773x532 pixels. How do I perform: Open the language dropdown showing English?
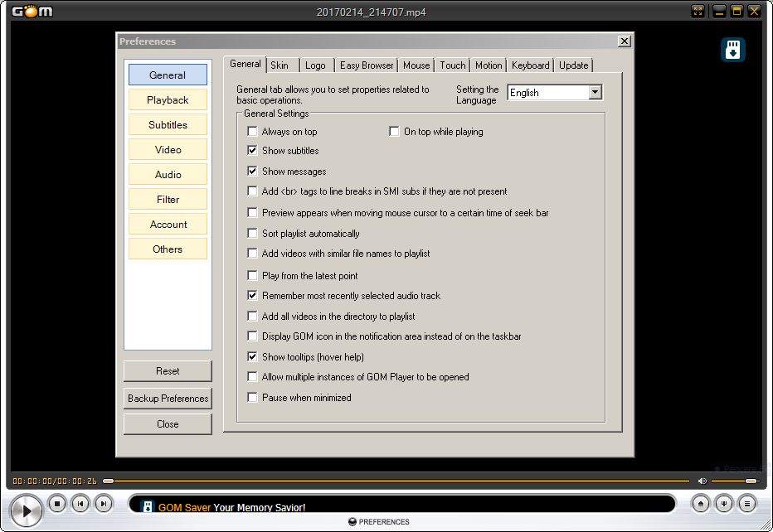[x=555, y=93]
